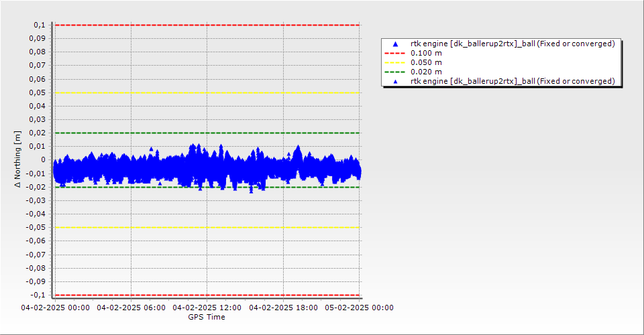Click the '0,09' y-axis tick label
The width and height of the screenshot is (644, 335).
click(38, 39)
